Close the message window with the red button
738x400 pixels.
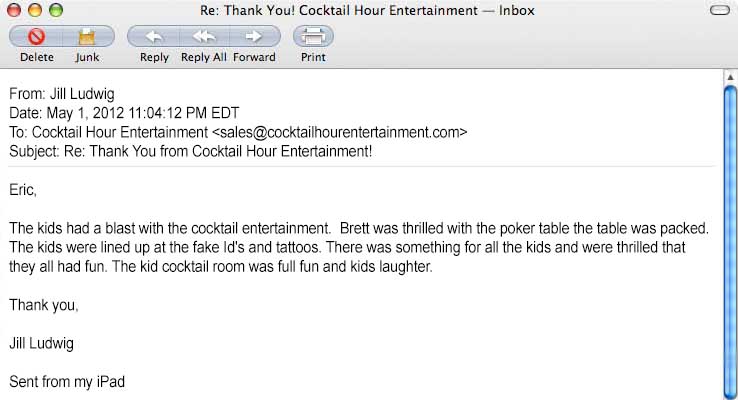13,11
